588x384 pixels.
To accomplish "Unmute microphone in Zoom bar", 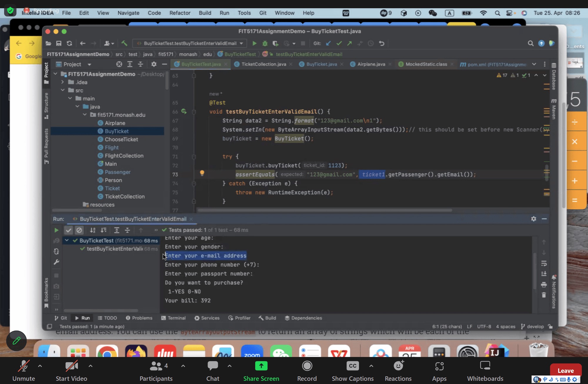I will pyautogui.click(x=24, y=371).
